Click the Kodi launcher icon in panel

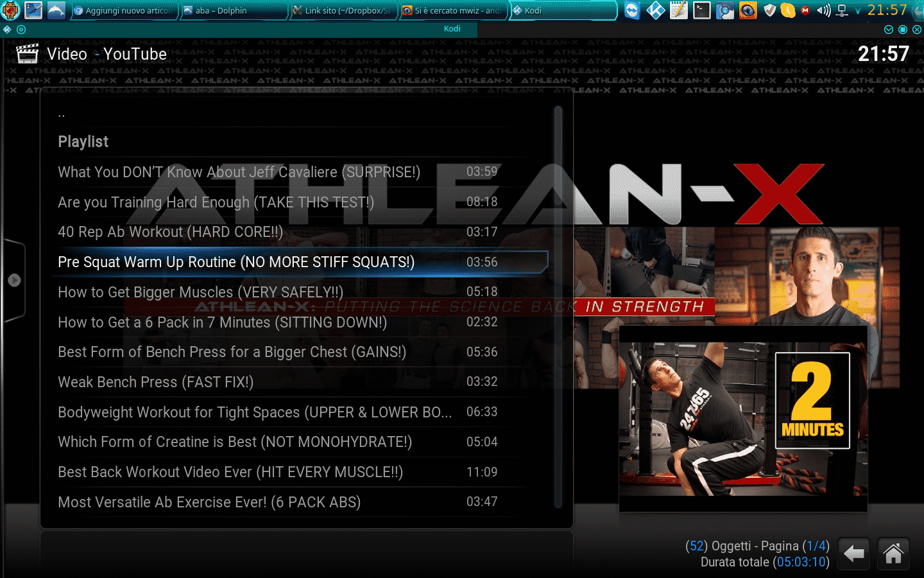click(656, 10)
